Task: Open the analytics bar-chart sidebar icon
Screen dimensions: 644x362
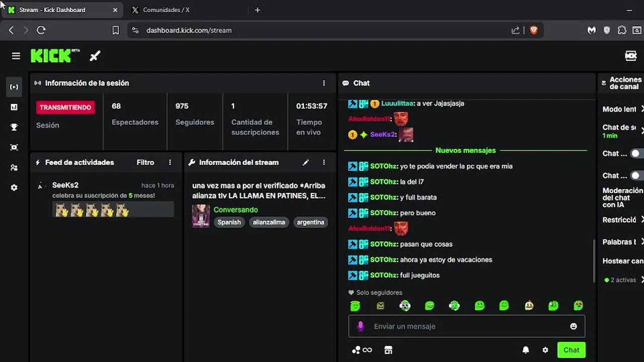Action: coord(14,107)
